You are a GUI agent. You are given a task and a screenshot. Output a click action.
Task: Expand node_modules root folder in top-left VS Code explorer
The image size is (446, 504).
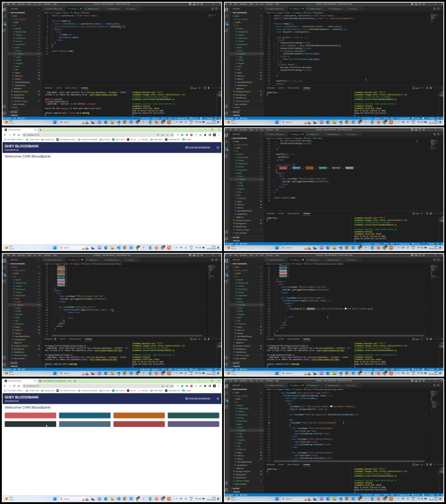pos(18,104)
